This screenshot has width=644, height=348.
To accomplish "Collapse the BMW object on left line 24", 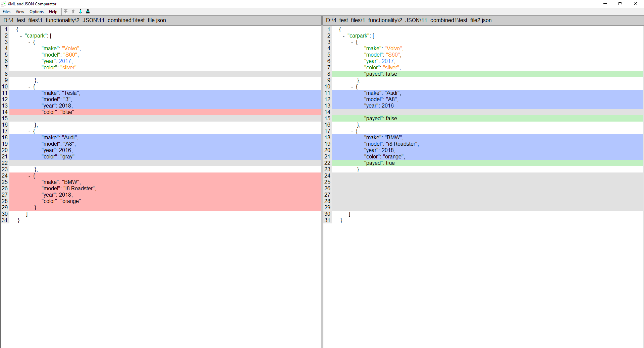I will click(x=30, y=176).
